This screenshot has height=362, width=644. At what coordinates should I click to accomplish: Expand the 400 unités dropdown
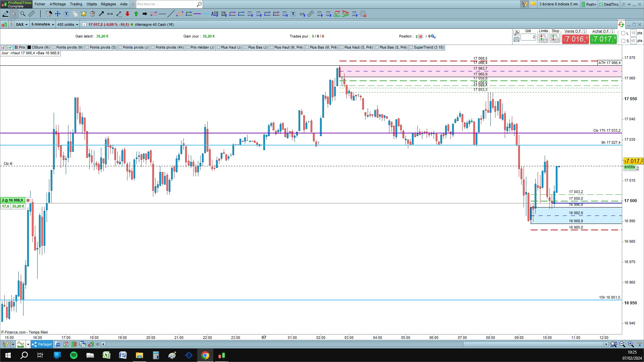(67, 24)
